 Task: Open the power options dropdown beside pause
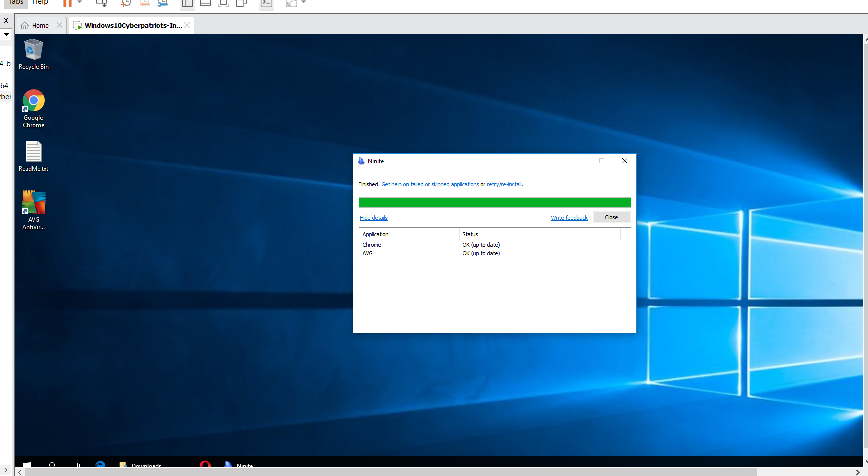[x=80, y=2]
